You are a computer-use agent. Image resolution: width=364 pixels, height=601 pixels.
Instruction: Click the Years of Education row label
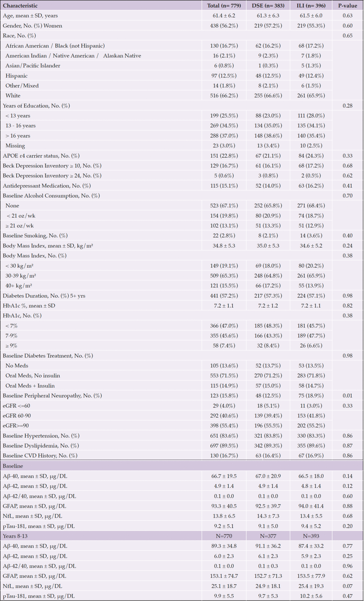click(36, 106)
